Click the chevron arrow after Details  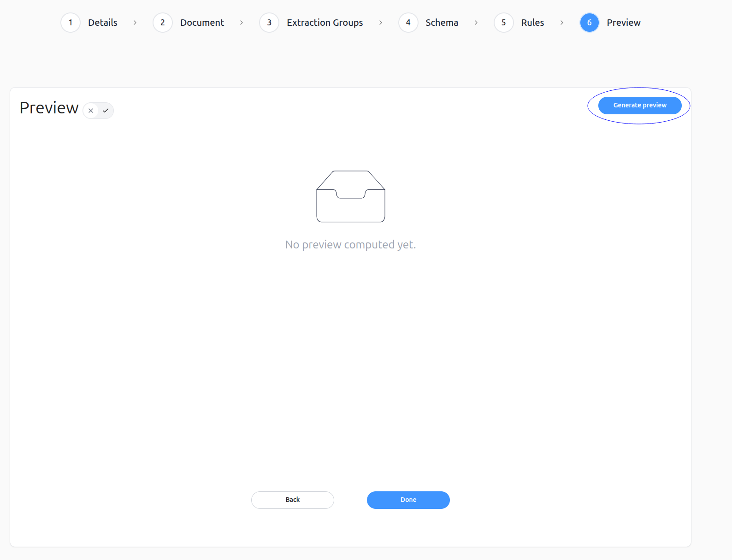click(x=135, y=23)
